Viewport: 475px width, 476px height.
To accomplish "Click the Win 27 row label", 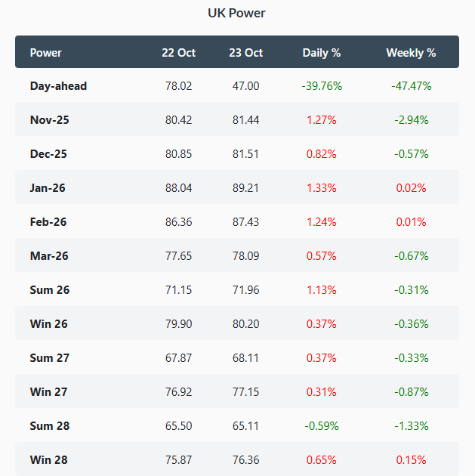I will [49, 392].
